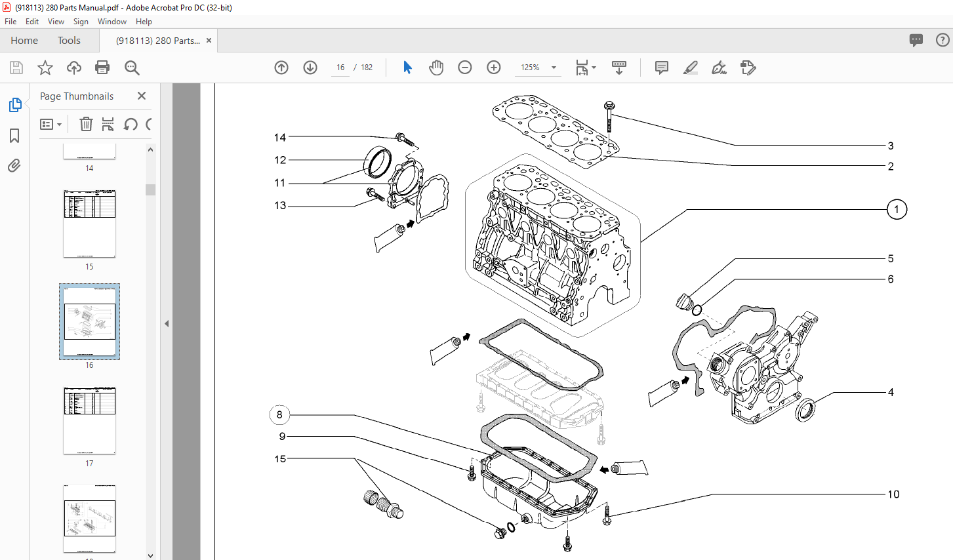Show the Page Thumbnails pane icon
Image resolution: width=953 pixels, height=560 pixels.
[14, 105]
